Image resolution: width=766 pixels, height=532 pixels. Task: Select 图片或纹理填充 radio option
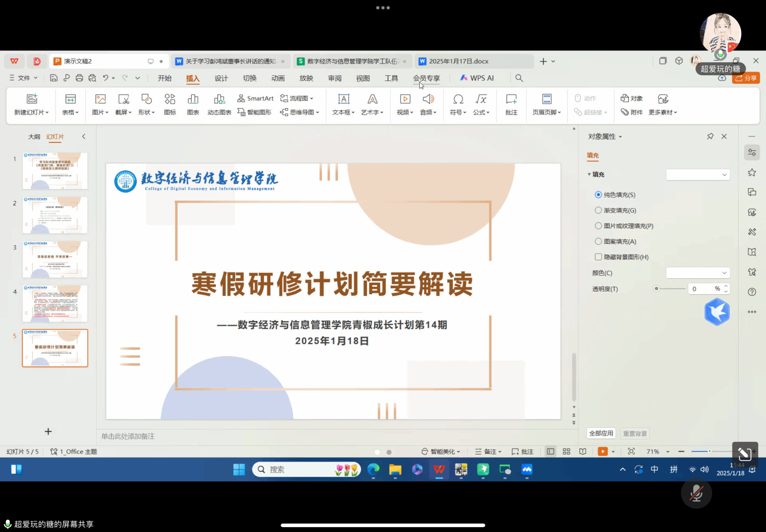pyautogui.click(x=598, y=226)
